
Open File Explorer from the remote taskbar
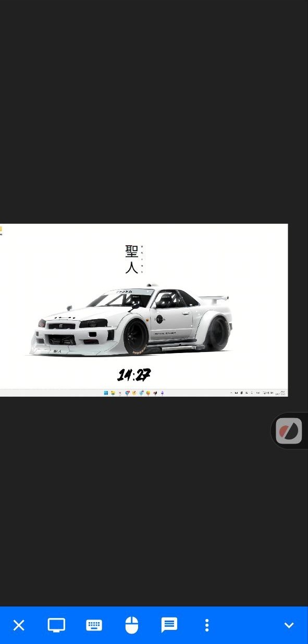[113, 393]
